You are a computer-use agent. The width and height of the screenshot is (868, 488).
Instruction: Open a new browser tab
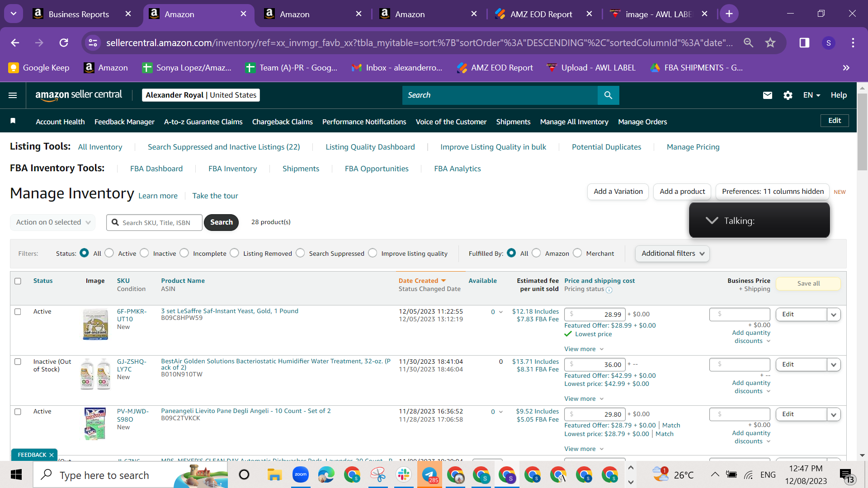click(x=729, y=14)
